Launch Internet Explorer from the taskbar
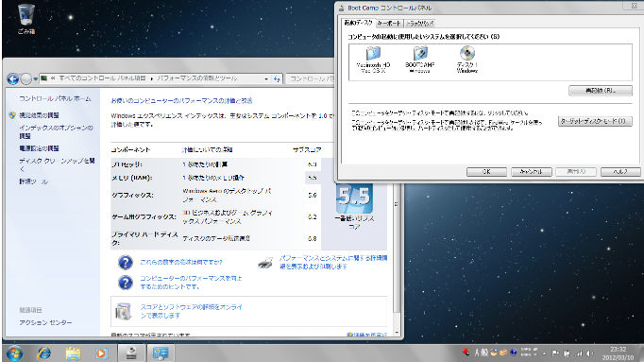This screenshot has width=644, height=362. click(44, 353)
